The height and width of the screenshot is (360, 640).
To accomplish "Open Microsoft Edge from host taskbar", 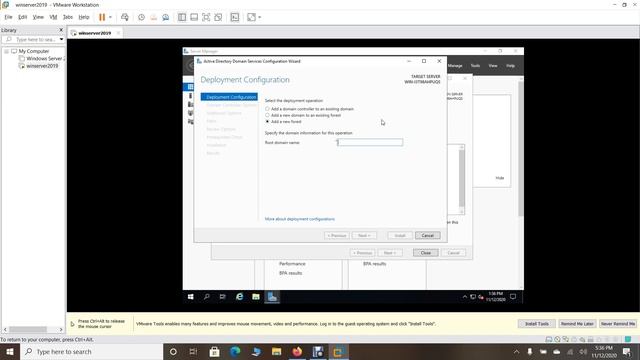I will tap(235, 351).
